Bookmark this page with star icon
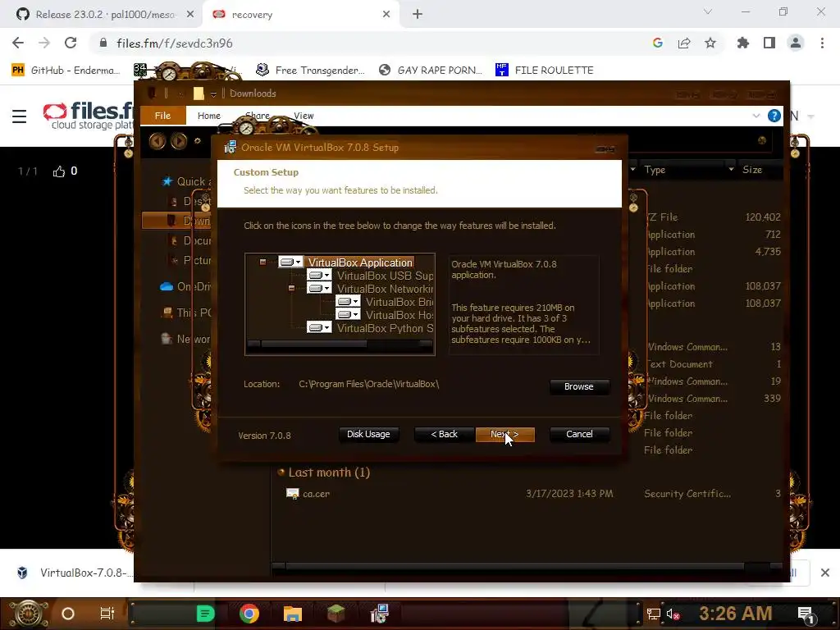The image size is (840, 630). point(710,43)
